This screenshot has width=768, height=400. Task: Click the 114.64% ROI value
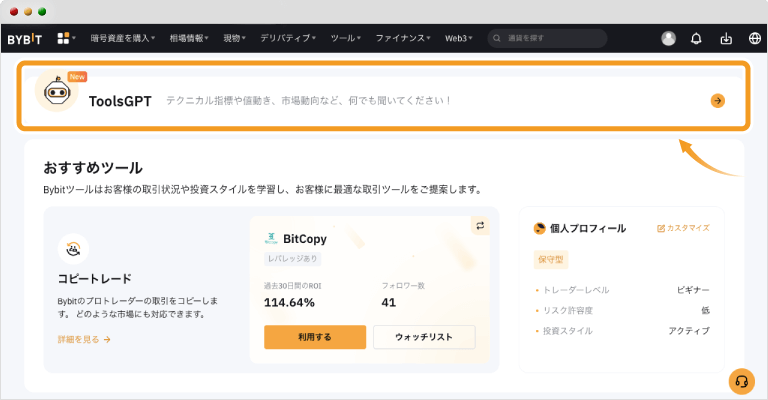[x=289, y=303]
